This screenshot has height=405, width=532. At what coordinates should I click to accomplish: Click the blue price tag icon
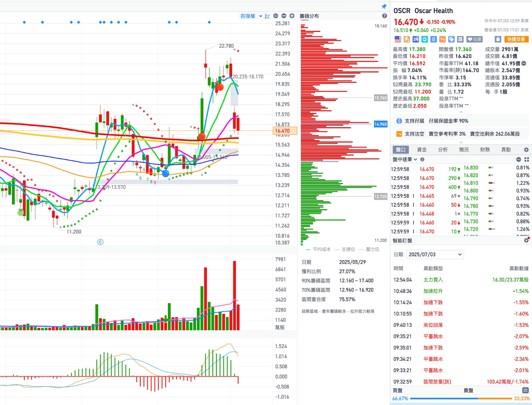451,39
